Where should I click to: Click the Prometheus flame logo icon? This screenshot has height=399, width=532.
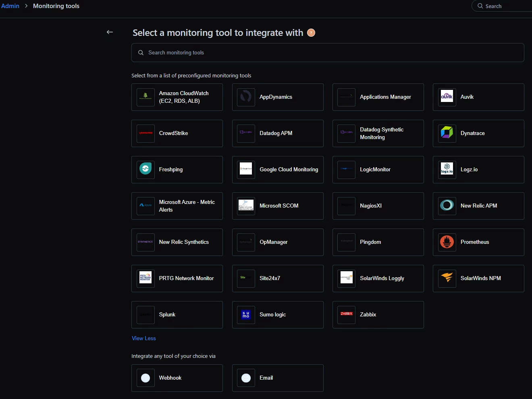[x=447, y=242]
